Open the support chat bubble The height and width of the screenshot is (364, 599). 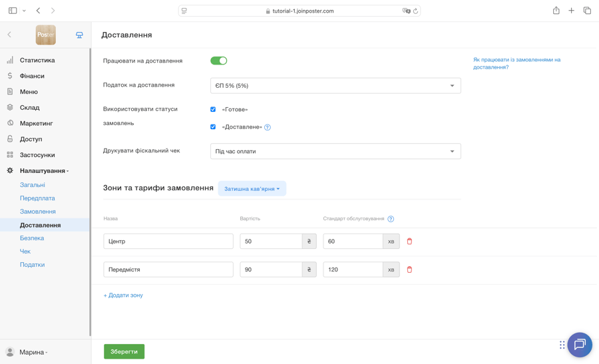tap(580, 345)
